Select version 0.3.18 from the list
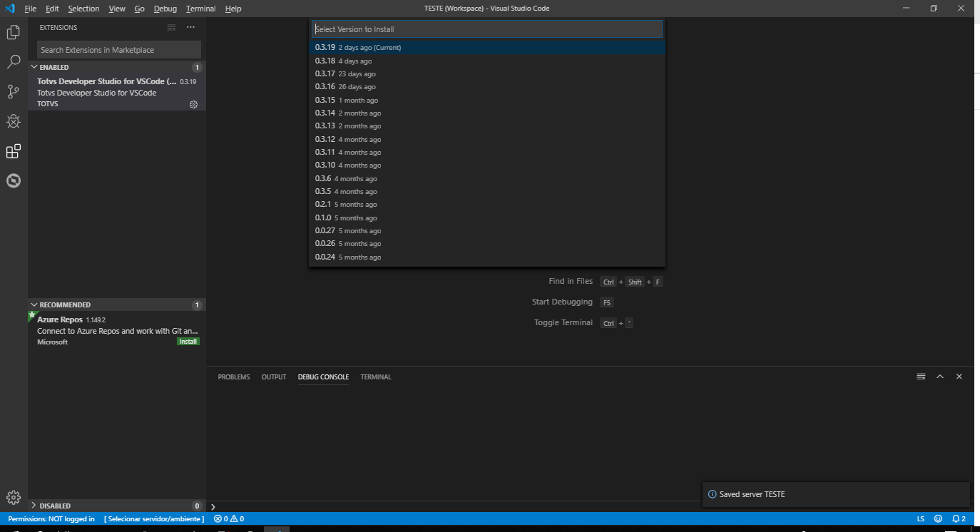Image resolution: width=980 pixels, height=532 pixels. (x=487, y=61)
